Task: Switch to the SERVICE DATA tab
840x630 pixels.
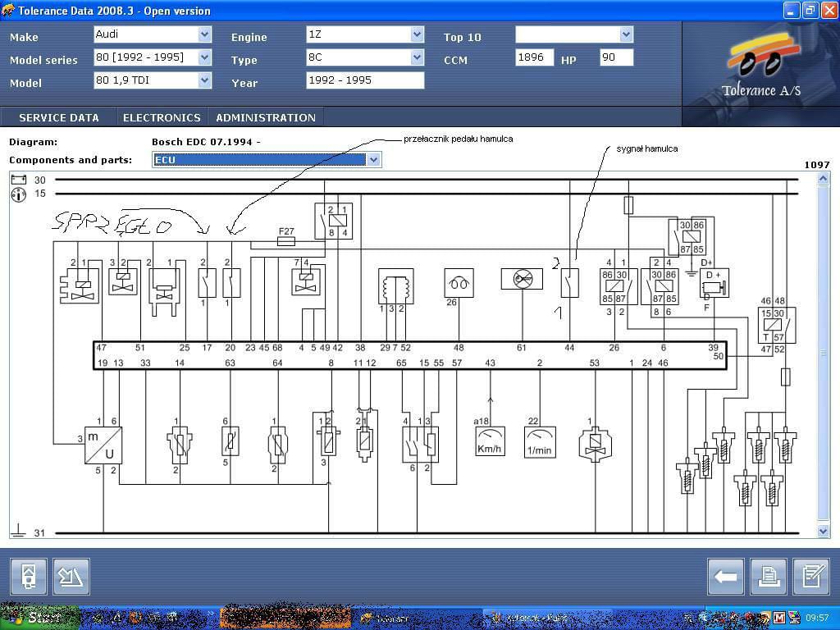Action: 59,117
